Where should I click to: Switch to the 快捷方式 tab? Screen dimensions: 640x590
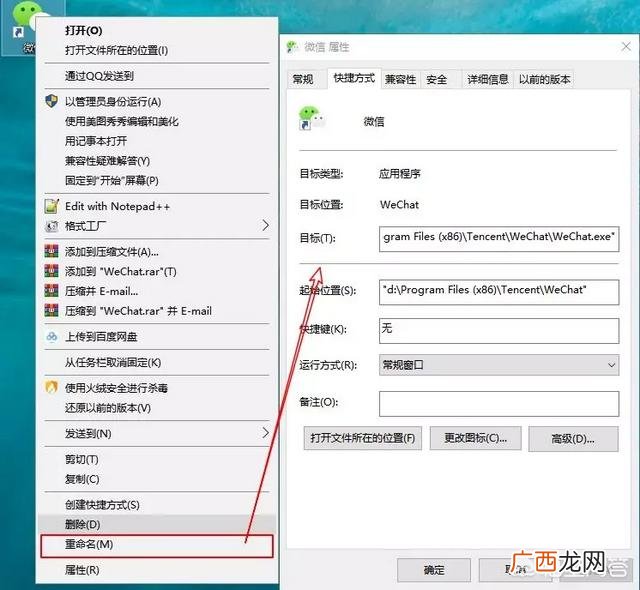tap(354, 78)
